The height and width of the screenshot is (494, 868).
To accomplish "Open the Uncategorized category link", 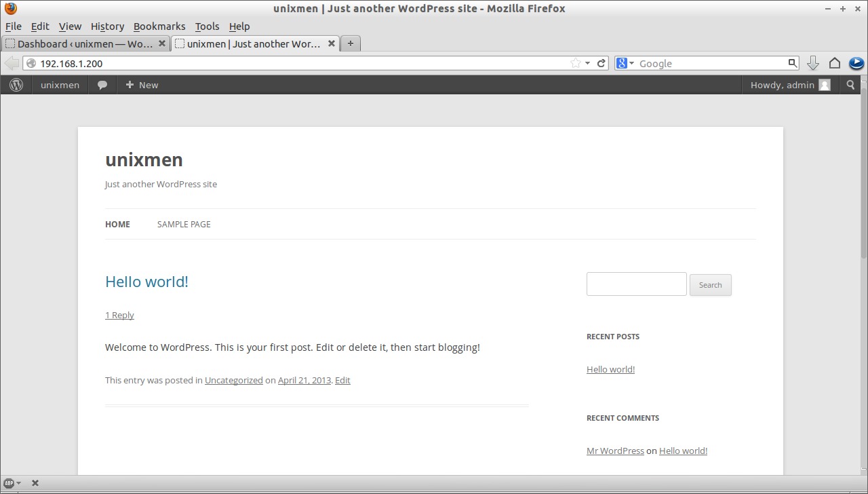I will [x=234, y=380].
